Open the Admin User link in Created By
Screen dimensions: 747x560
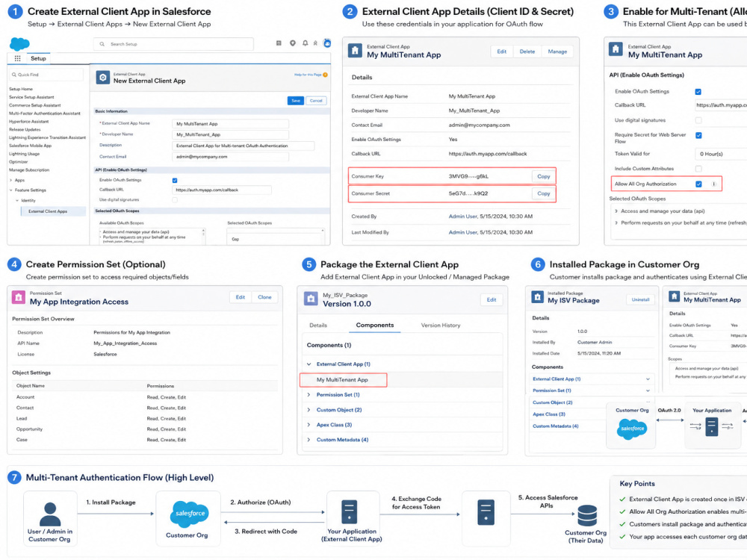click(x=462, y=217)
